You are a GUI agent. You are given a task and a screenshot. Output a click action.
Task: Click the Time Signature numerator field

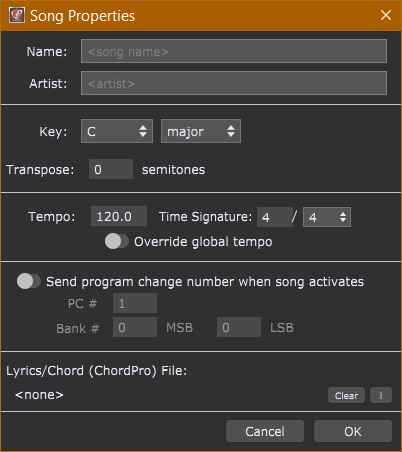(x=275, y=217)
